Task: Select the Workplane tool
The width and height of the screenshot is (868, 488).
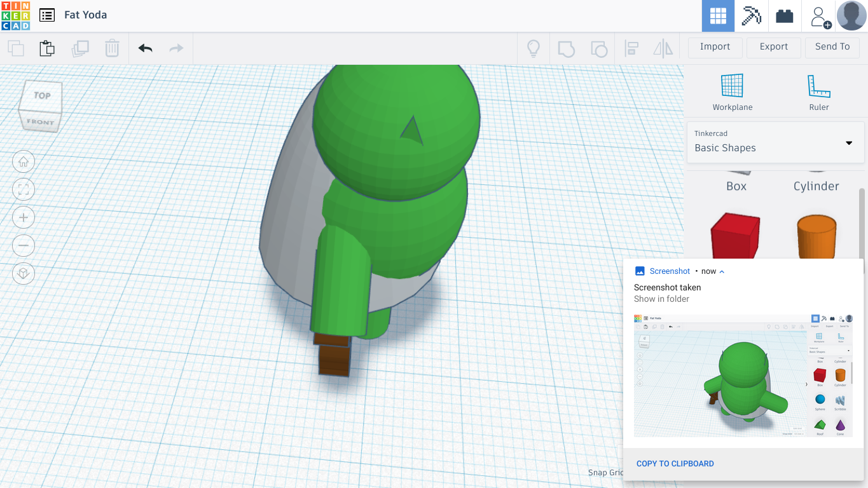Action: [x=733, y=93]
